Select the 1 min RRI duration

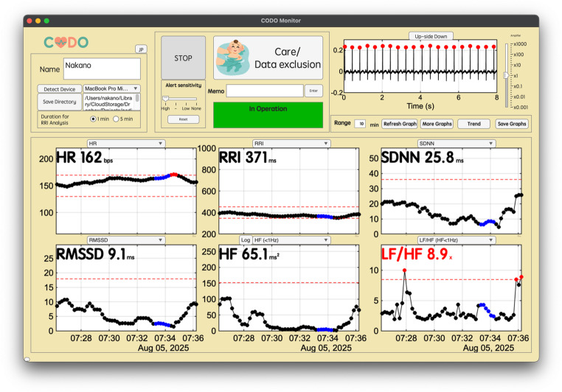[x=93, y=119]
